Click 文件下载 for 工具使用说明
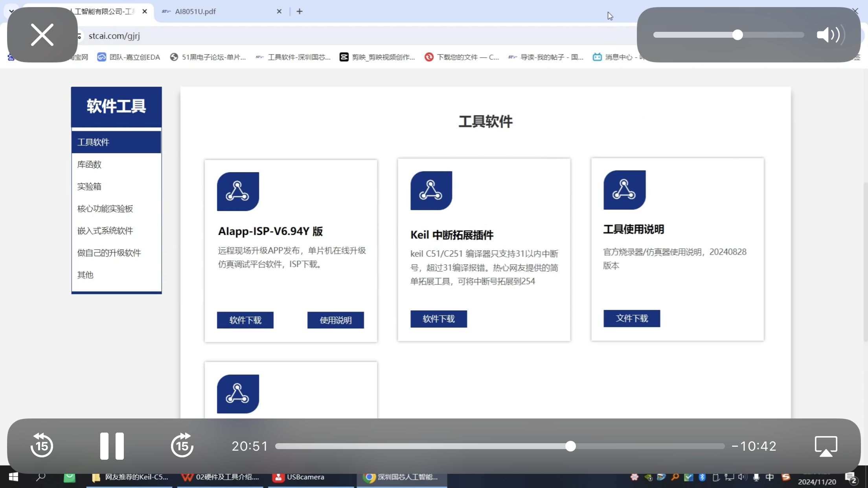This screenshot has height=488, width=868. coord(632,318)
